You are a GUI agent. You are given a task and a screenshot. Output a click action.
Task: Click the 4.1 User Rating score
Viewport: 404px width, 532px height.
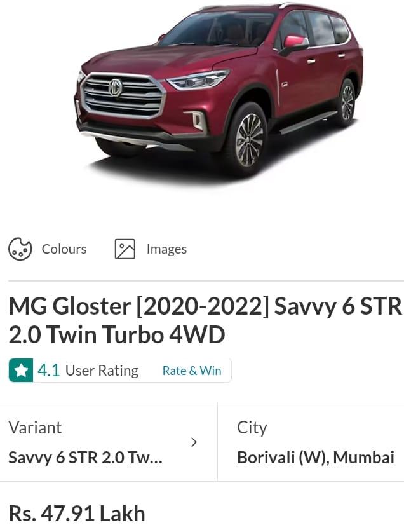(x=48, y=370)
